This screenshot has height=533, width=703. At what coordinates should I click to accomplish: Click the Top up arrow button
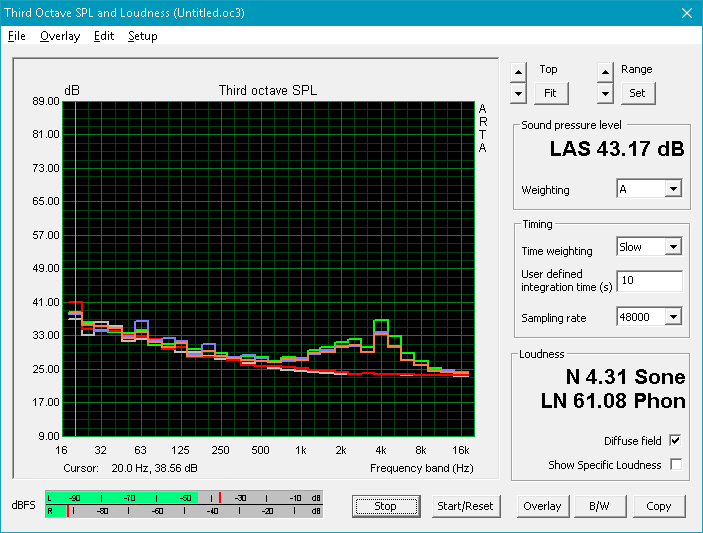[518, 72]
